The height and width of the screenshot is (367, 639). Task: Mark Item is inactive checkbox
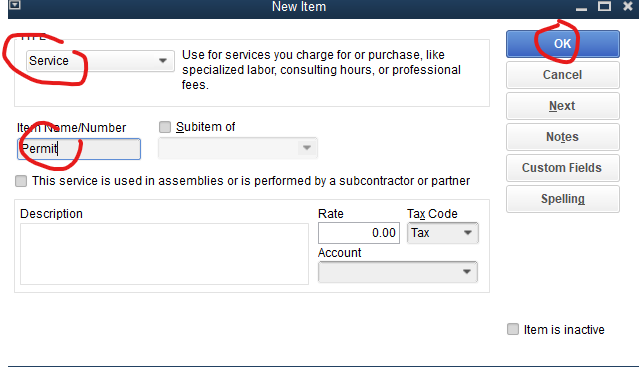point(513,329)
